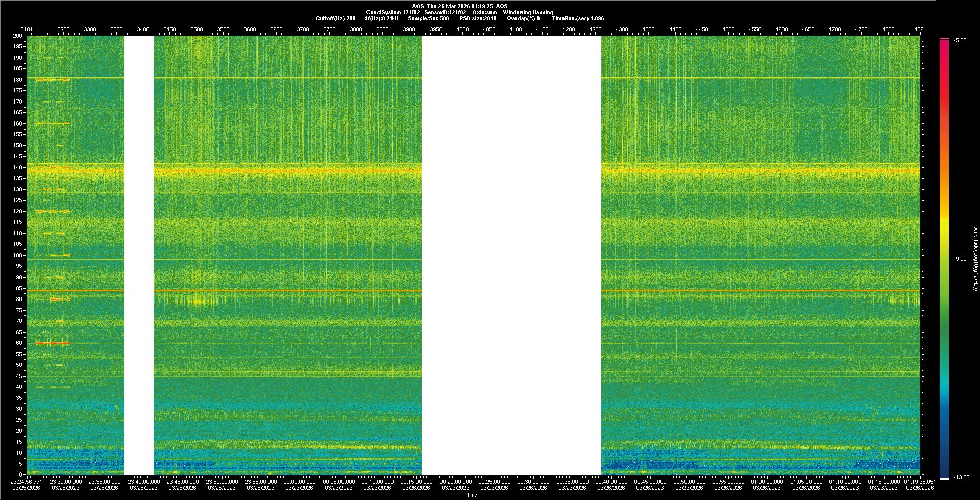Click the df(Hz):0.2441 parameter label
This screenshot has height=500, width=980.
pyautogui.click(x=381, y=18)
